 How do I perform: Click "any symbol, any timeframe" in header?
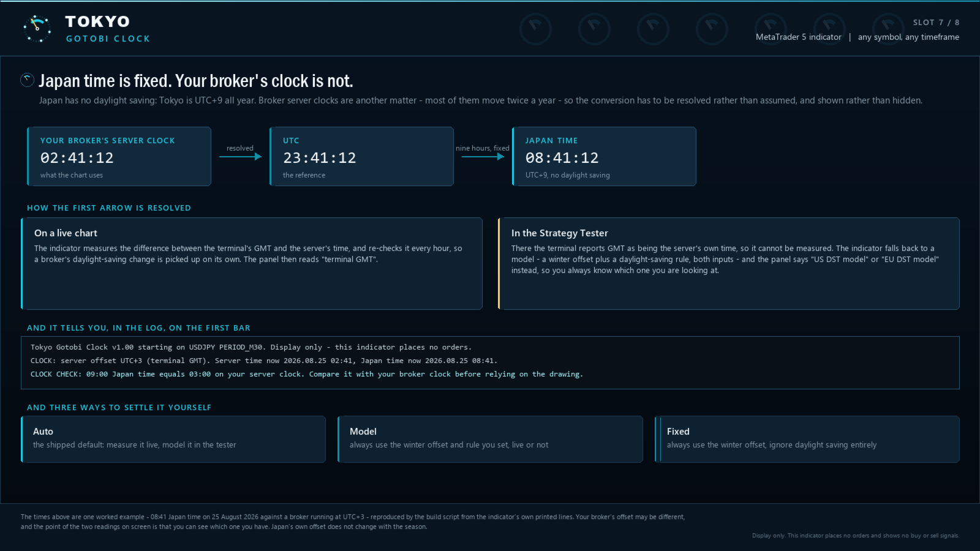908,37
